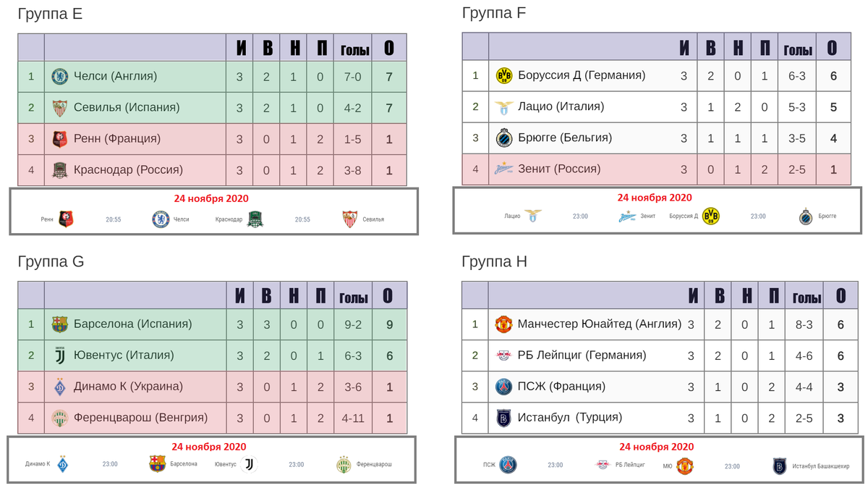This screenshot has width=868, height=488.
Task: Click the Chelsea crest in Group E table
Action: [x=59, y=76]
